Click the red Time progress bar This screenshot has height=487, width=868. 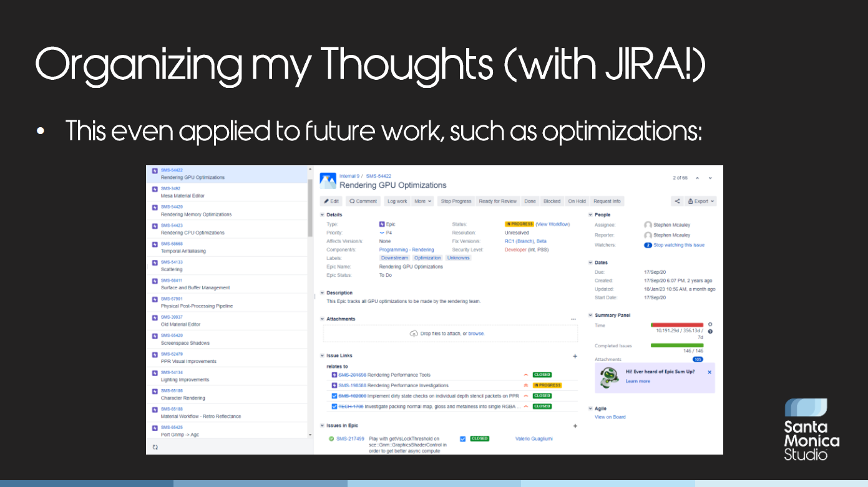(x=677, y=325)
